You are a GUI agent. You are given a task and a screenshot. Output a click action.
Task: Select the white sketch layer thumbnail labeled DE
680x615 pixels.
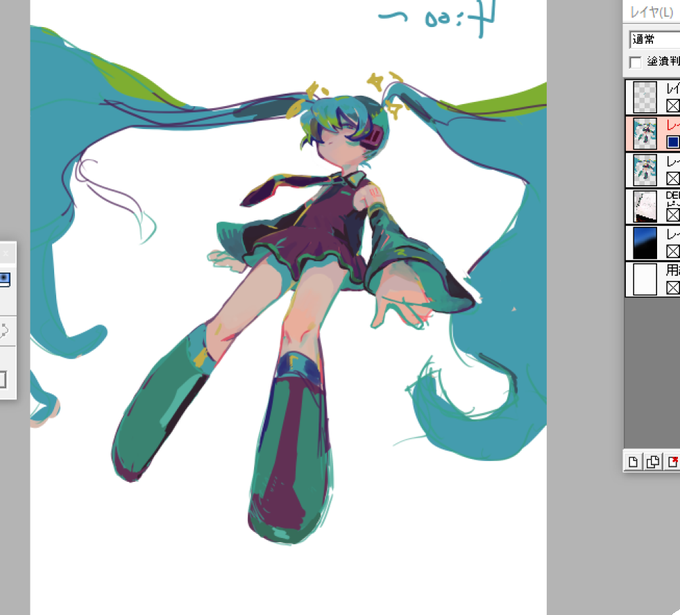645,207
